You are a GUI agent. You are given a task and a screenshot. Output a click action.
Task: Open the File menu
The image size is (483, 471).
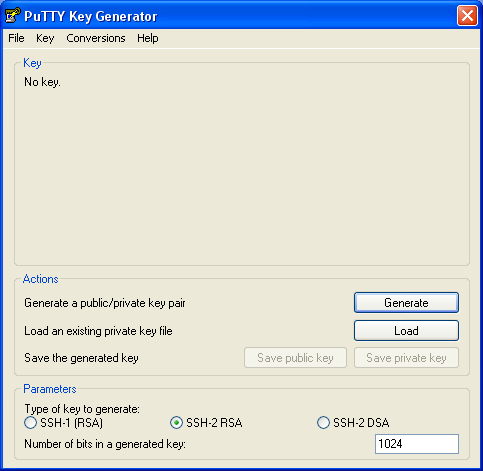tap(16, 38)
